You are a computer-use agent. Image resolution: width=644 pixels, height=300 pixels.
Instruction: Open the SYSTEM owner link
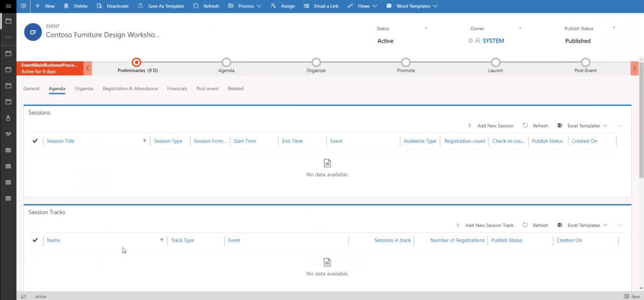[493, 41]
